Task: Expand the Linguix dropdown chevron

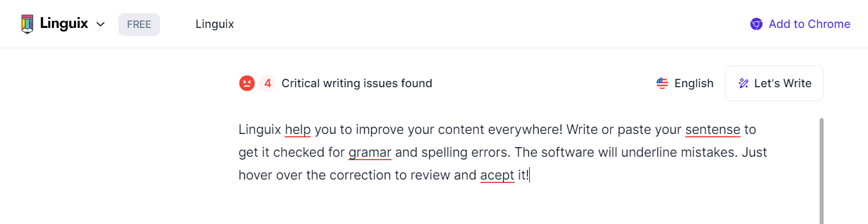Action: point(101,25)
